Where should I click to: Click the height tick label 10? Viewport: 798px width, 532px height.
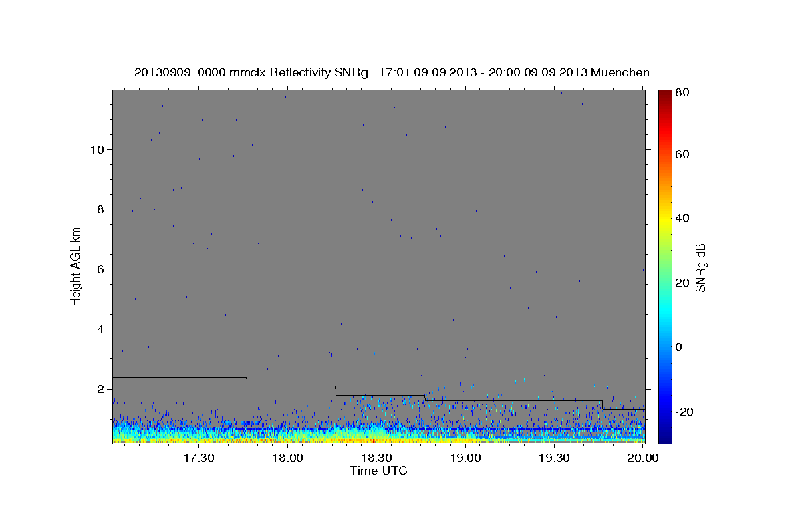(x=96, y=149)
